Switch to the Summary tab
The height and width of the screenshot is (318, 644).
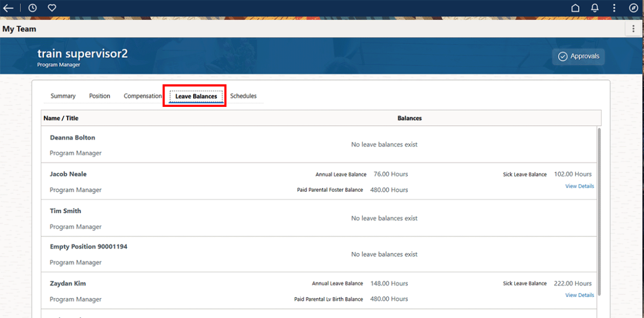[63, 96]
